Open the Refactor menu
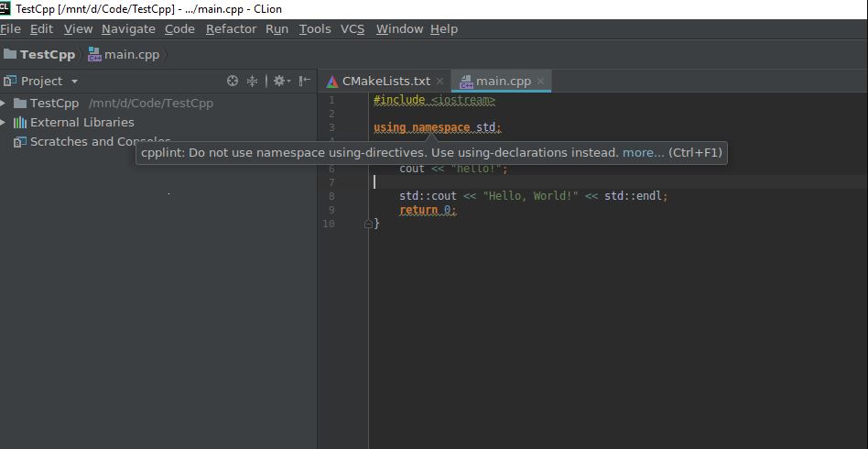The width and height of the screenshot is (868, 449). [x=231, y=28]
